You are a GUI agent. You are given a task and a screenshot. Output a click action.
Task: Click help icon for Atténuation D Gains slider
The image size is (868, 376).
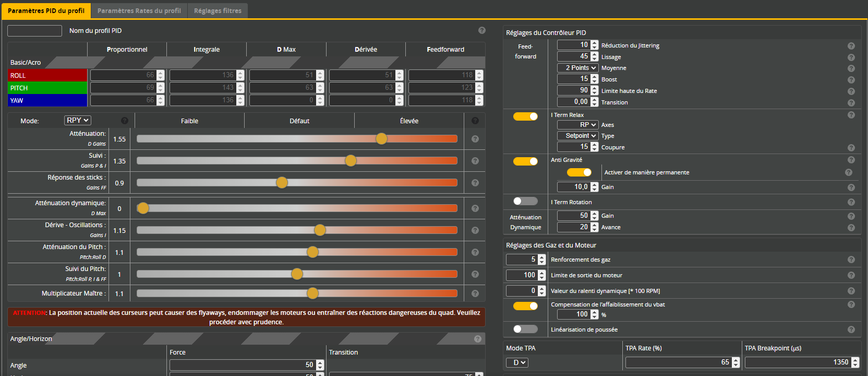[475, 139]
